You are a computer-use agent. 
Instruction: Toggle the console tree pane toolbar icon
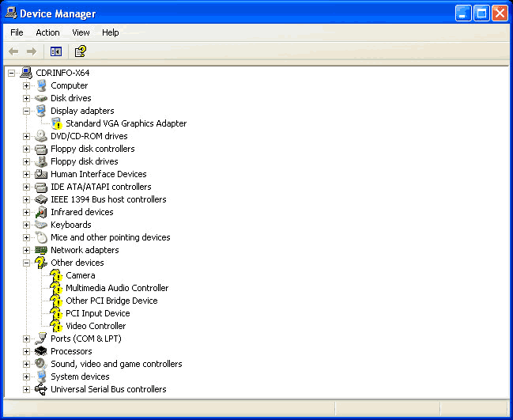tap(56, 51)
